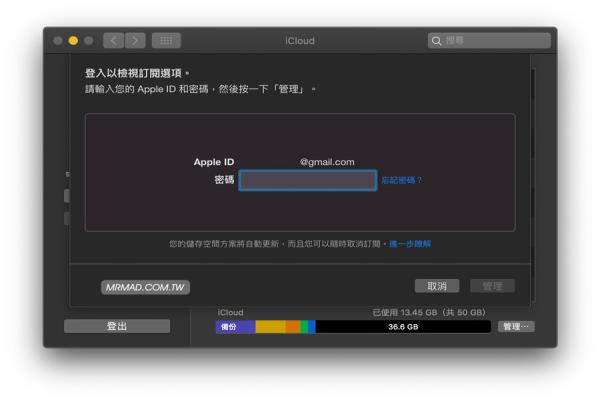Click the 備份 segment of storage bar

pos(235,327)
